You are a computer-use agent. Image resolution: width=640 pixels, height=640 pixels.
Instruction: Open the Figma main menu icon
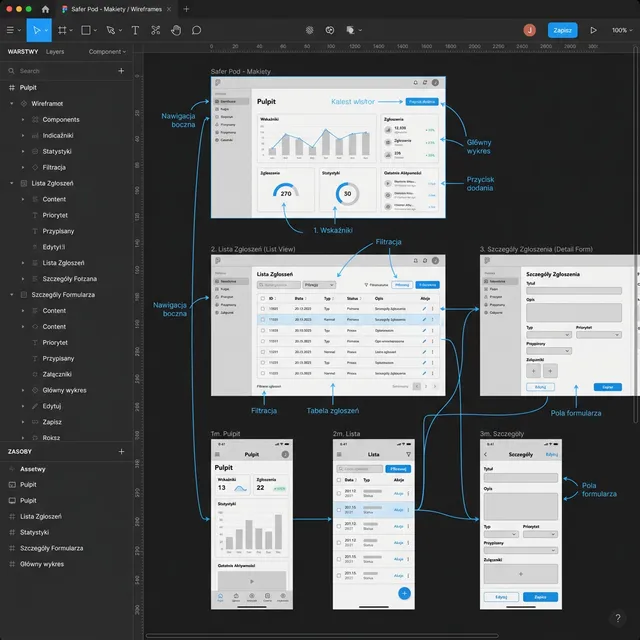(x=10, y=30)
